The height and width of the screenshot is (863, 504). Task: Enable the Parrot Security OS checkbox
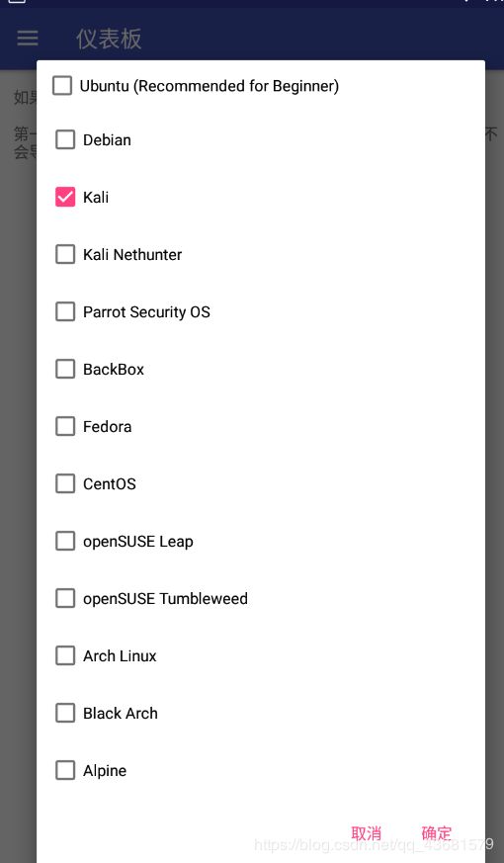65,311
